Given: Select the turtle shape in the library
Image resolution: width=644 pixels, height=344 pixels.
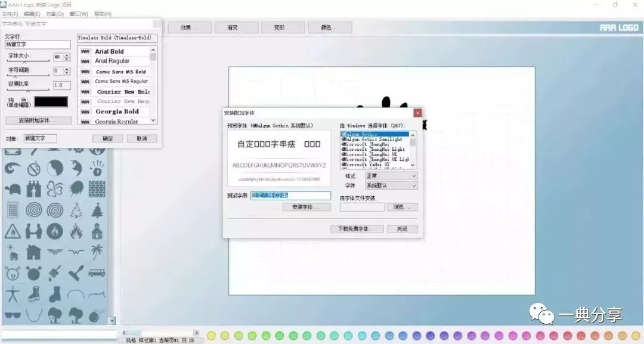Looking at the screenshot, I should pos(13,189).
